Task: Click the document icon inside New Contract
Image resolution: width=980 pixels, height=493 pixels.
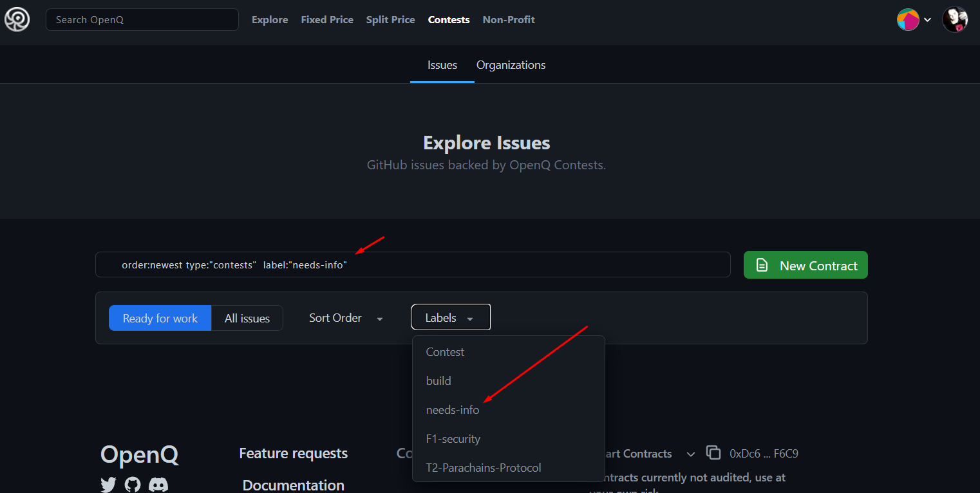Action: click(x=762, y=265)
